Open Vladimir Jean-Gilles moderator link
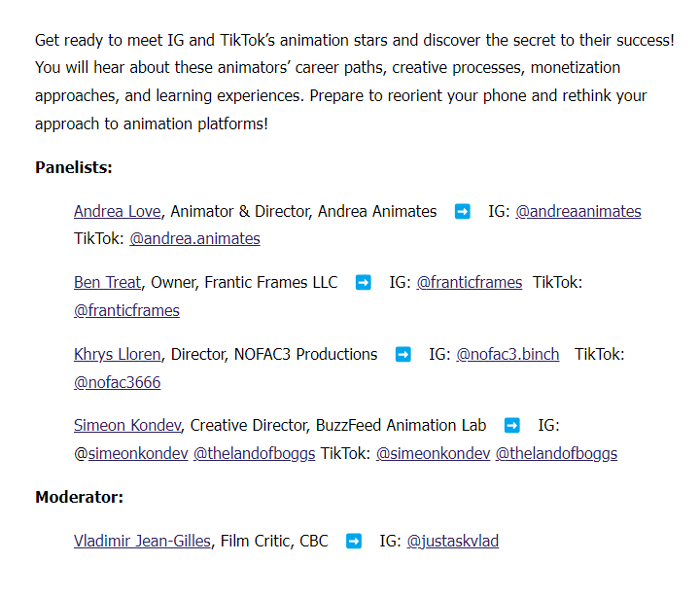This screenshot has width=700, height=598. [x=142, y=542]
